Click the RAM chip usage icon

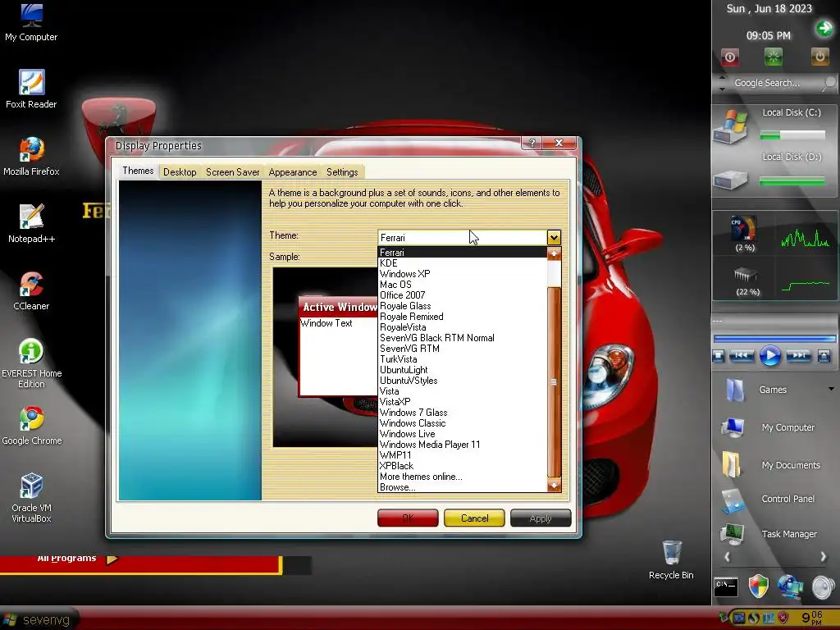tap(745, 275)
